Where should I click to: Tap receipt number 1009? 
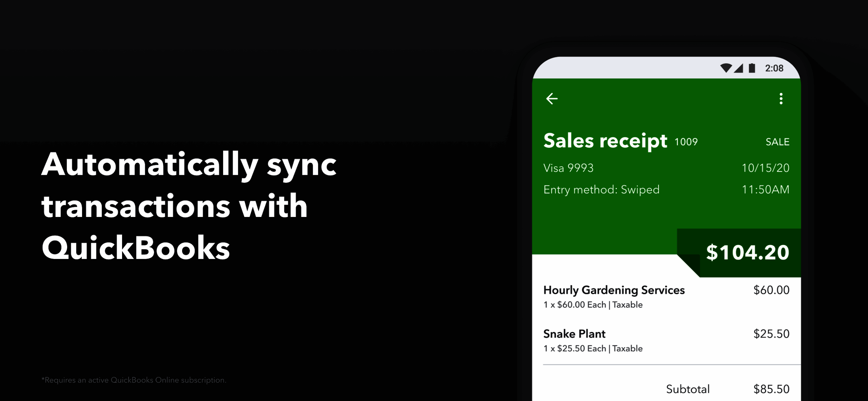pyautogui.click(x=686, y=142)
